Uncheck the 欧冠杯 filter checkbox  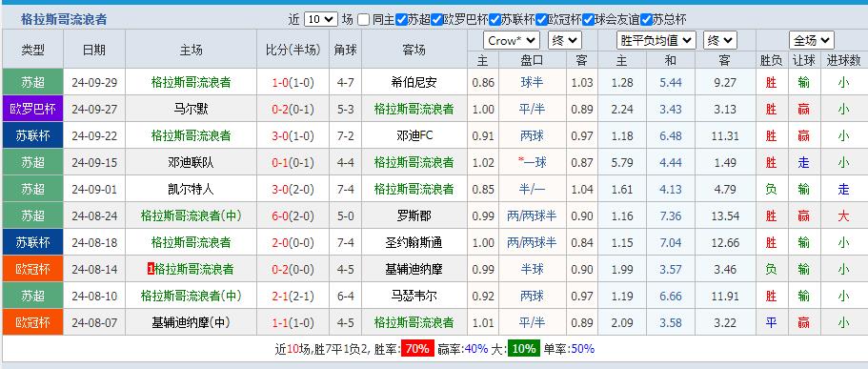coord(541,20)
